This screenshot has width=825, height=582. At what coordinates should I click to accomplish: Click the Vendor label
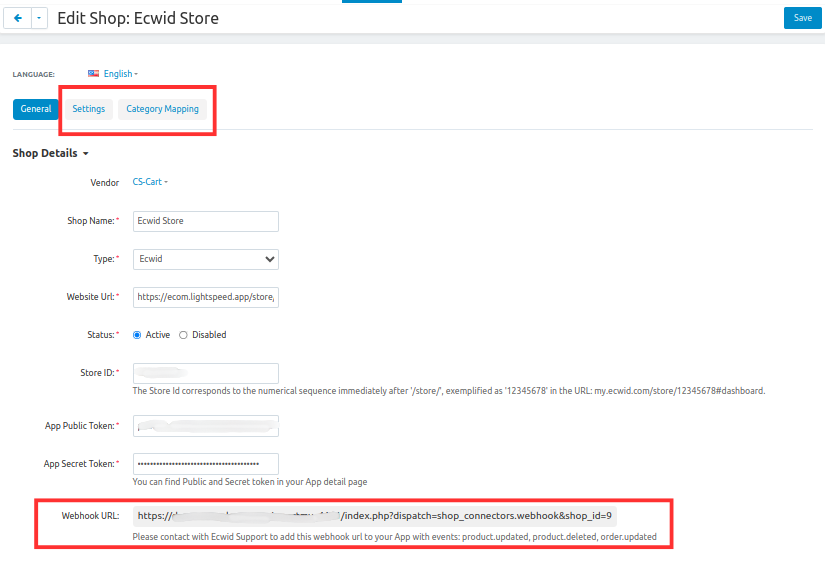click(105, 183)
